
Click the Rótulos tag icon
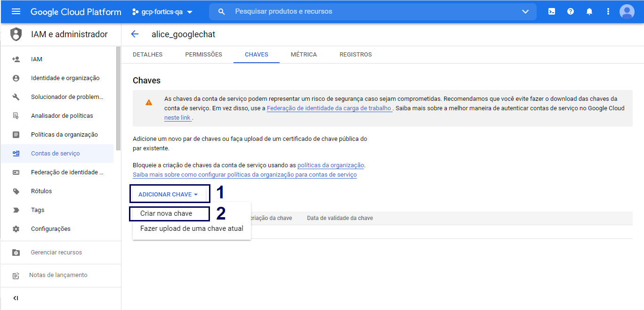16,191
